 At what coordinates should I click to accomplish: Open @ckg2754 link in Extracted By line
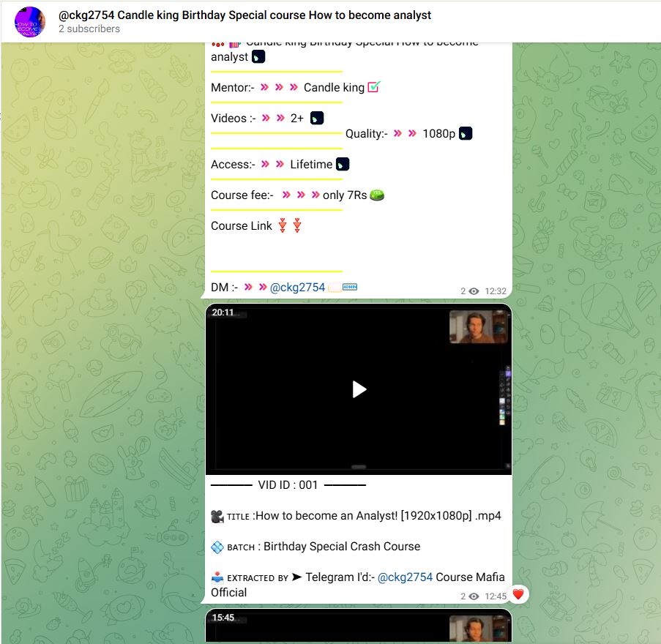405,577
